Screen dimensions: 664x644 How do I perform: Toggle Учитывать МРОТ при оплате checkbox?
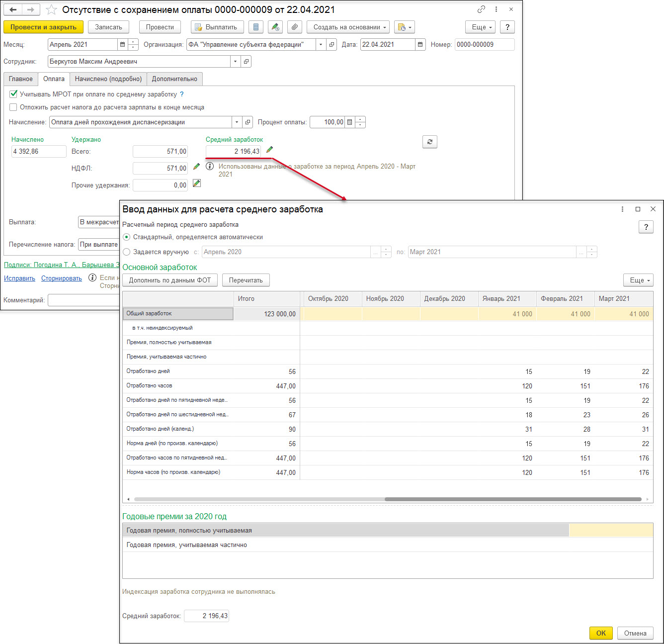[13, 93]
